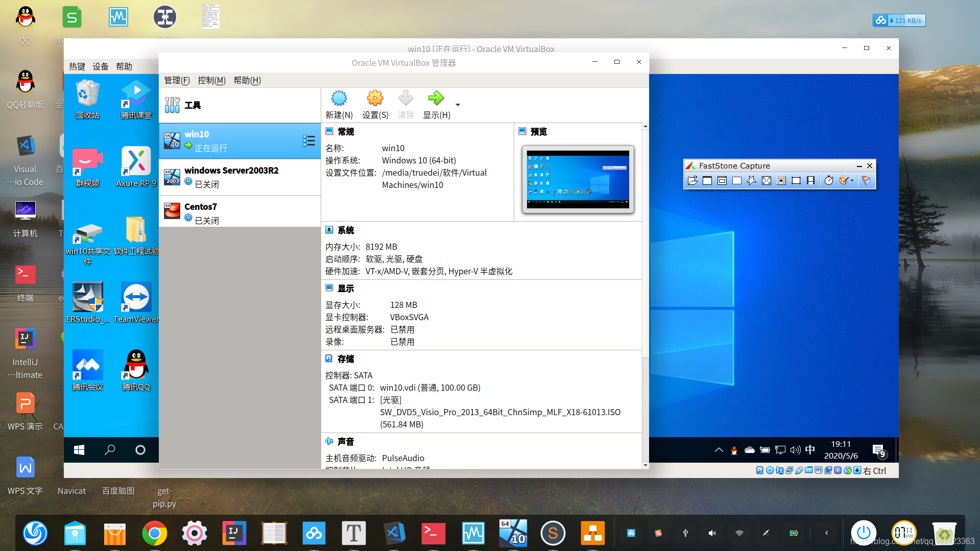This screenshot has height=551, width=980.
Task: Click FastStone delay timer stopwatch icon
Action: click(x=829, y=180)
